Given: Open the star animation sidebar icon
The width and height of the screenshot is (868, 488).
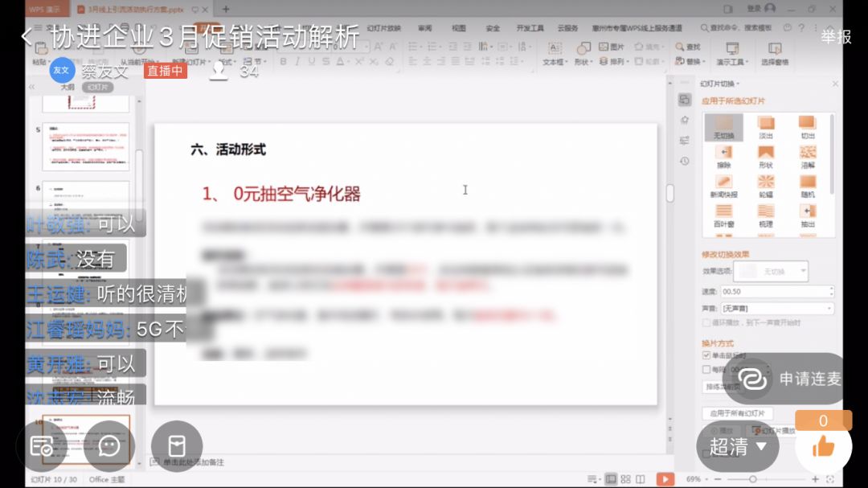Looking at the screenshot, I should 685,121.
